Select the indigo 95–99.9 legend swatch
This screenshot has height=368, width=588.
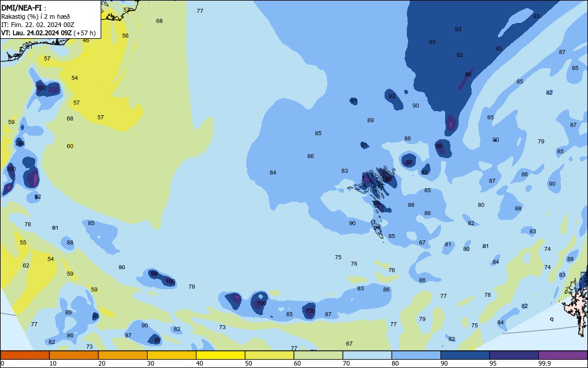point(514,355)
